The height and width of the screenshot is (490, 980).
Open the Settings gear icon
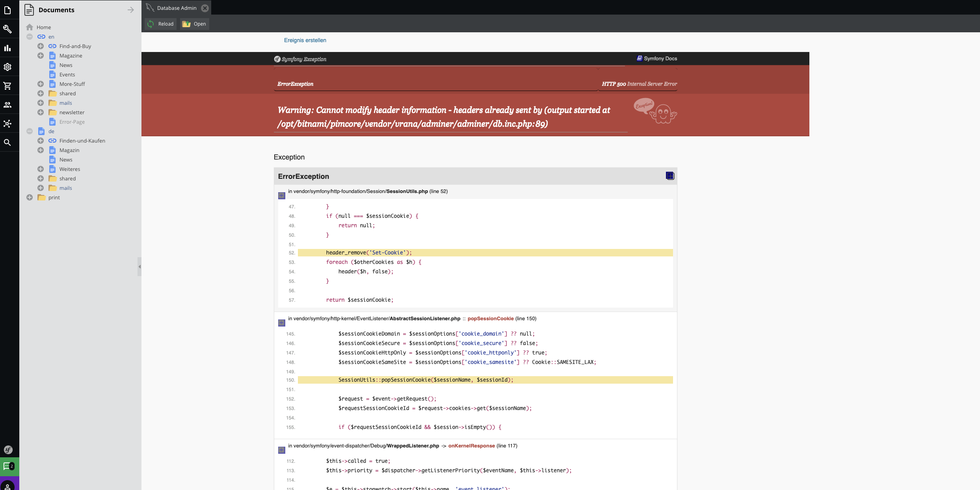7,67
